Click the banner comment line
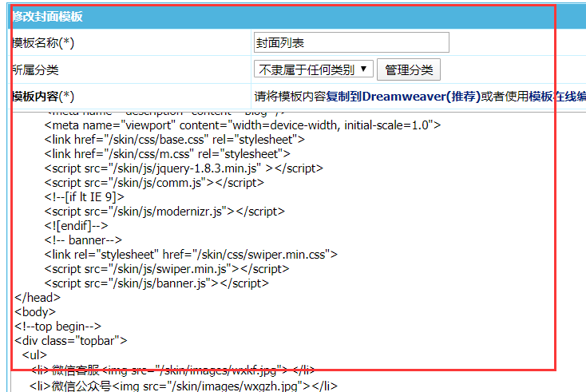The width and height of the screenshot is (586, 392). tap(83, 240)
